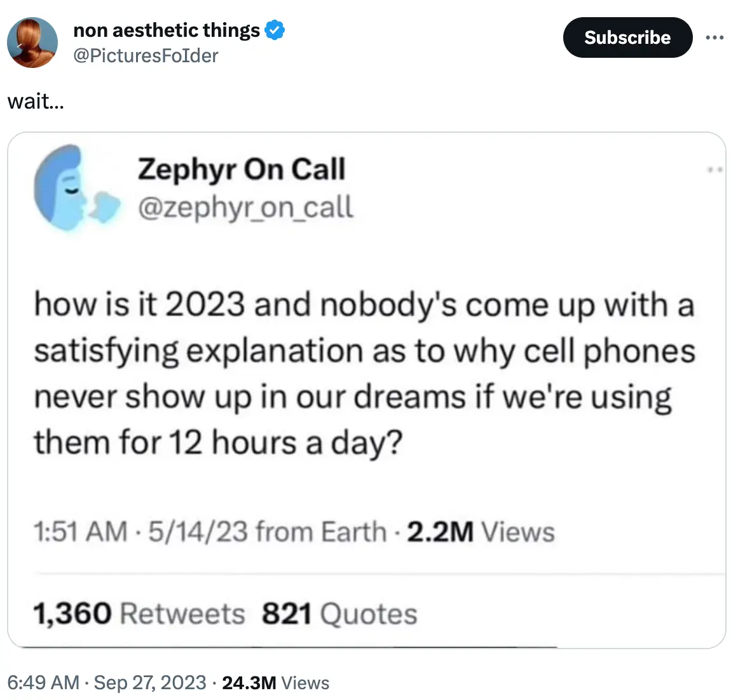Click non aesthetic things profile avatar

(32, 43)
